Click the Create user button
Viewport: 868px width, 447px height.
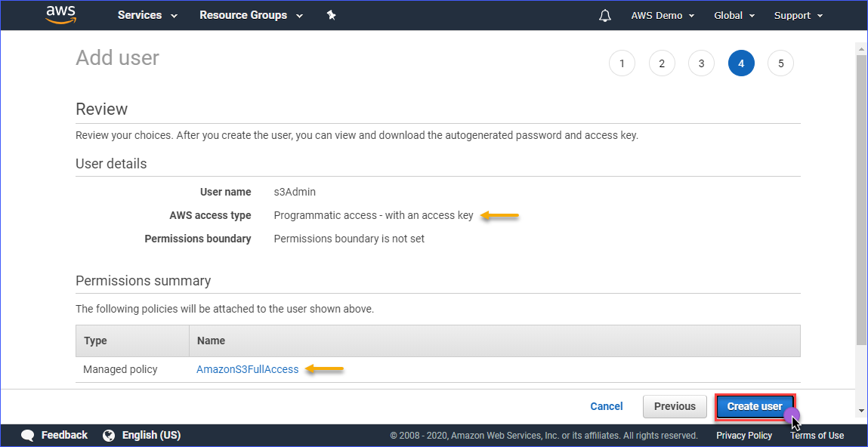point(755,406)
